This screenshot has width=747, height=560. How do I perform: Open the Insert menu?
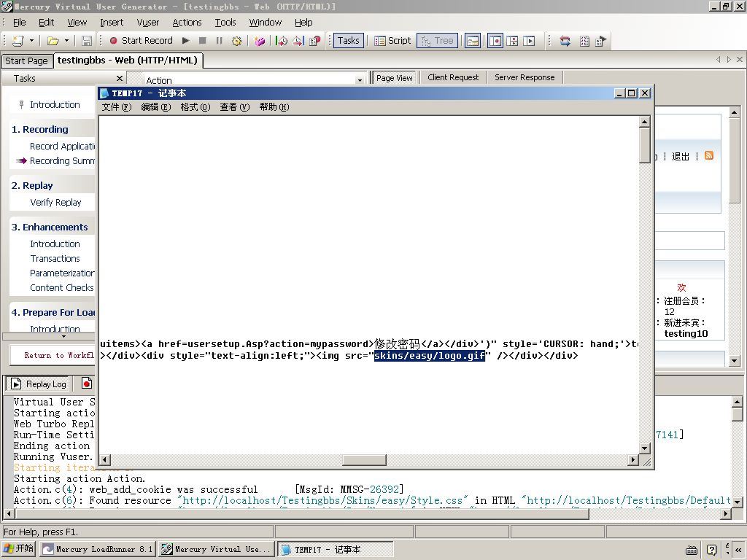click(x=112, y=23)
